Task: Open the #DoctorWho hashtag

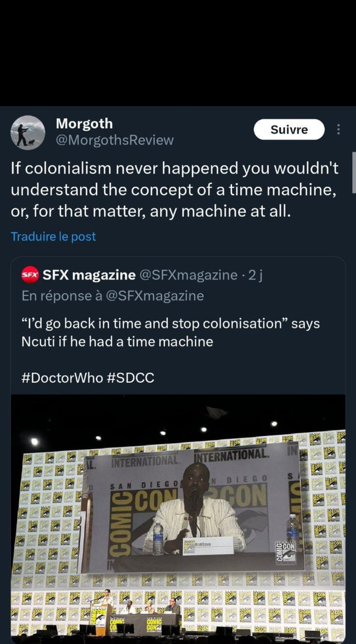Action: click(62, 378)
